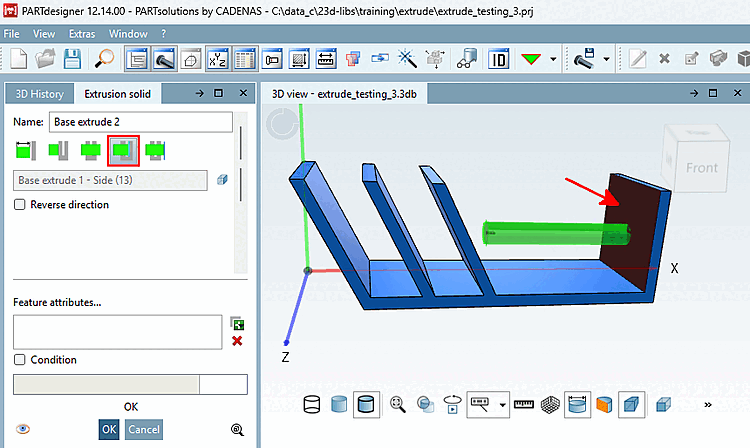The image size is (750, 448).
Task: Click the magnifying glass search icon
Action: coord(104,59)
